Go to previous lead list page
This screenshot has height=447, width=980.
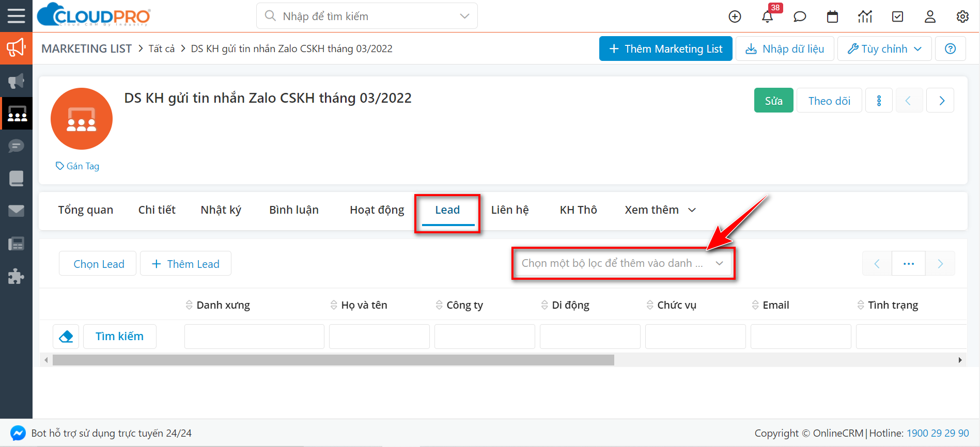(x=877, y=264)
